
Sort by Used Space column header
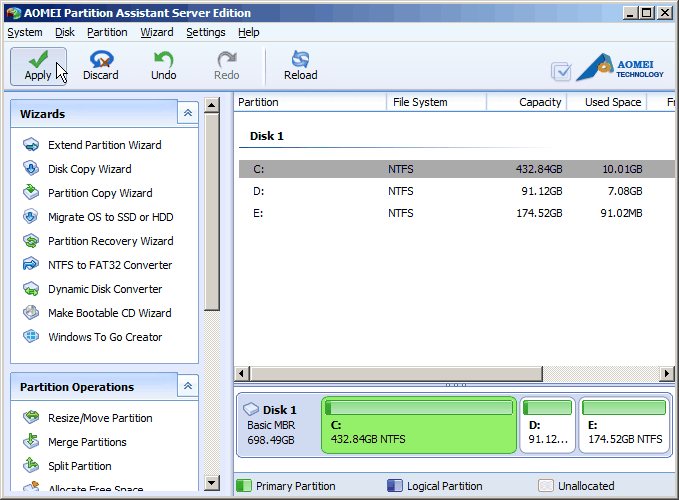pyautogui.click(x=607, y=102)
